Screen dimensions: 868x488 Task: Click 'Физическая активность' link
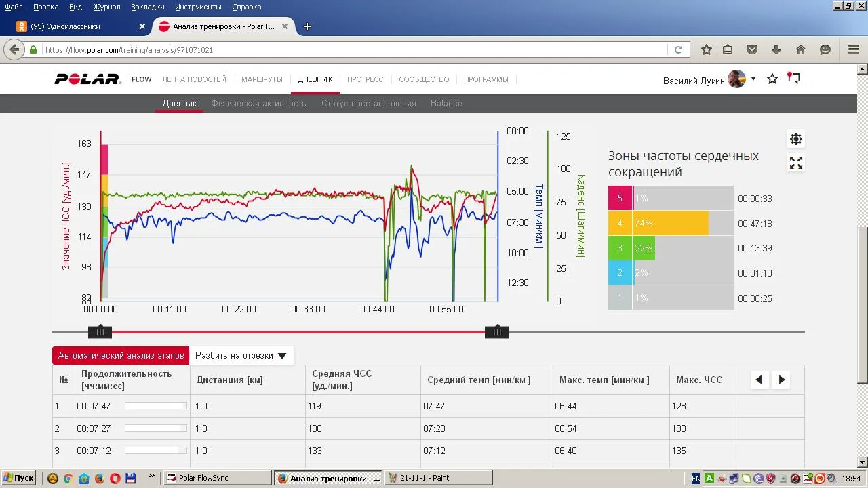[x=258, y=104]
